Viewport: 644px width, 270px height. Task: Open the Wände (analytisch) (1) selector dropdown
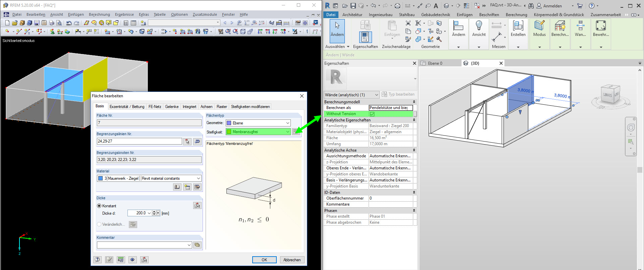point(352,95)
